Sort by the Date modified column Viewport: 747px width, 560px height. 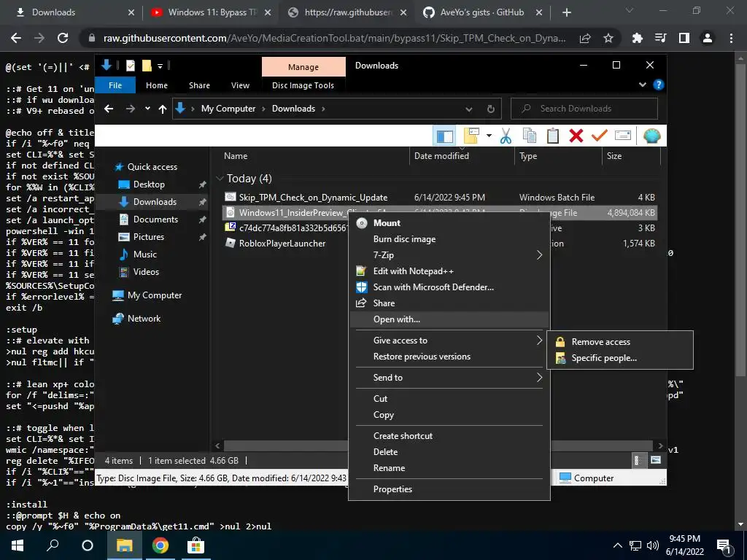coord(441,156)
